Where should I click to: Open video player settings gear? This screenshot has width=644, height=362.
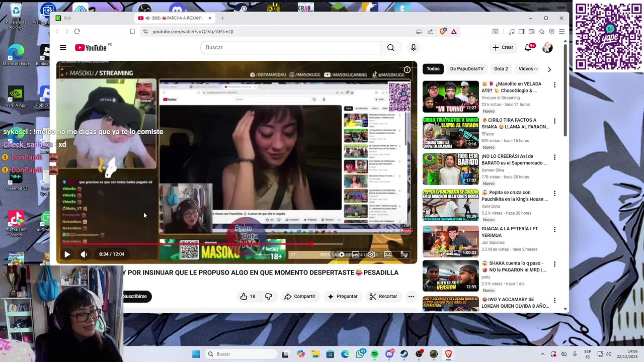pyautogui.click(x=371, y=254)
